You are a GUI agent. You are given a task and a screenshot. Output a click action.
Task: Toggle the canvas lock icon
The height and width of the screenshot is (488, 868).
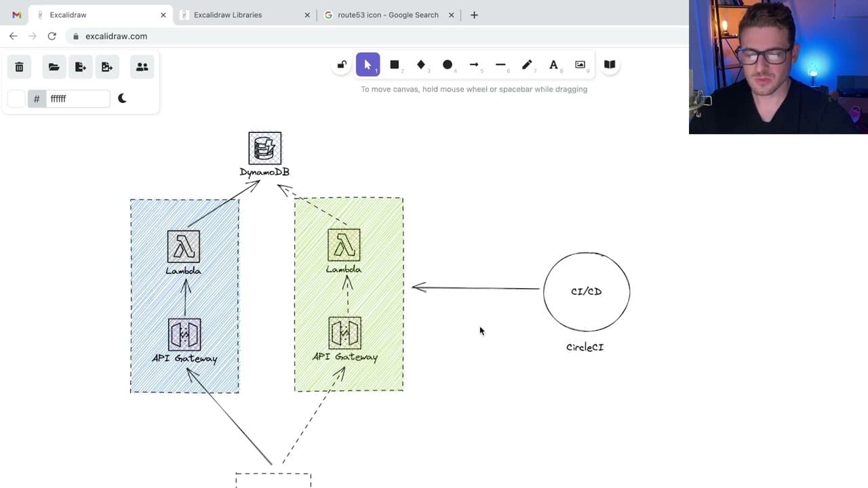342,65
